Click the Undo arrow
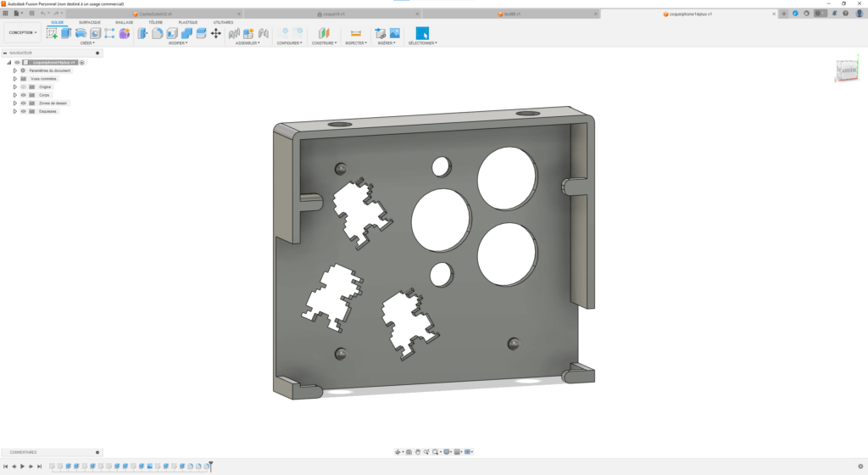868x475 pixels. point(42,14)
